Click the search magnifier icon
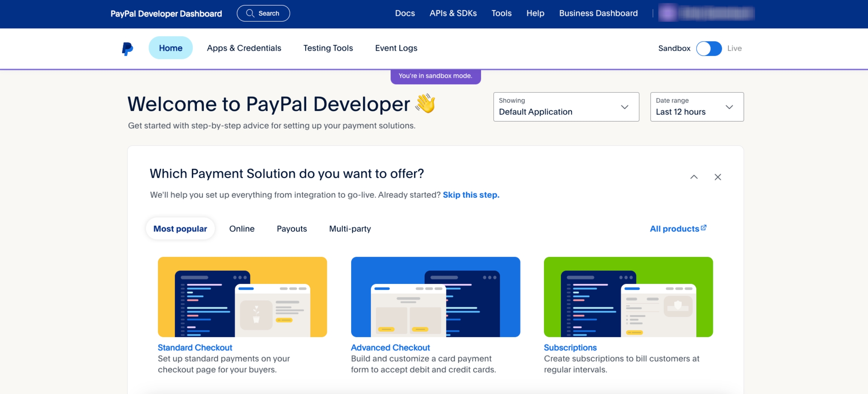 click(250, 13)
